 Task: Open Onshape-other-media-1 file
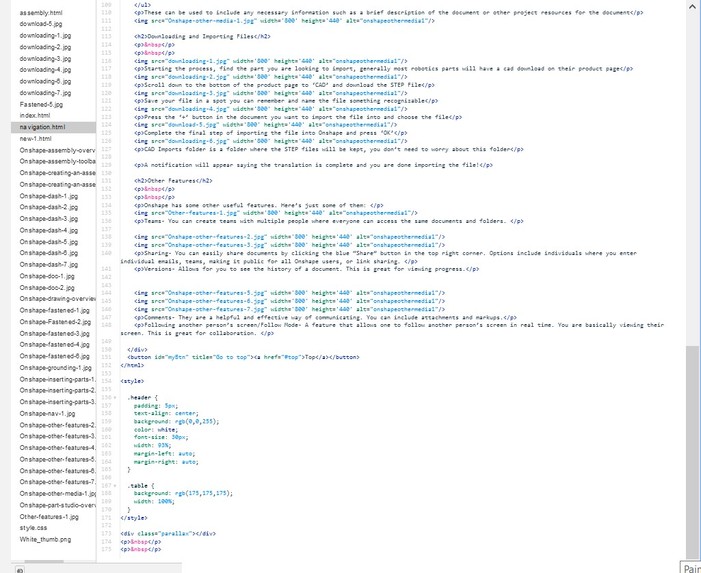(57, 493)
